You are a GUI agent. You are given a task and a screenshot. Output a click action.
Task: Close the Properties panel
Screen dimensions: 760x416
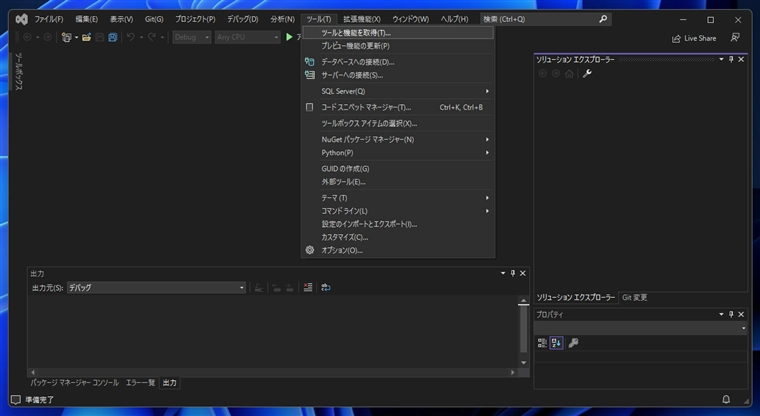pyautogui.click(x=741, y=314)
